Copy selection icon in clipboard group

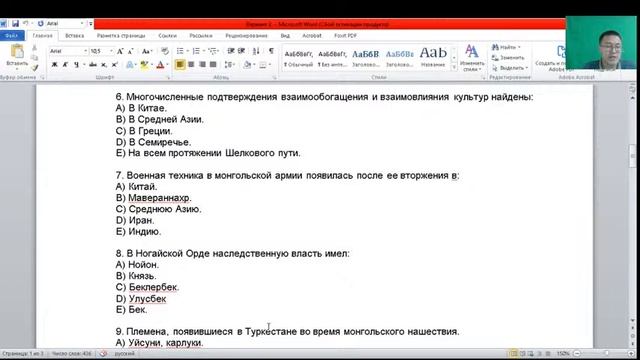(35, 58)
